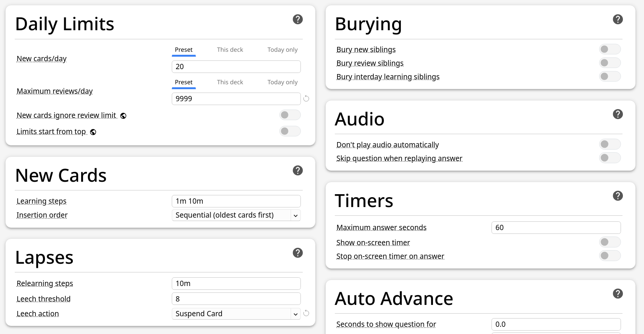The image size is (644, 334).
Task: Focus the Learning steps field showing 1m 10m
Action: point(236,201)
